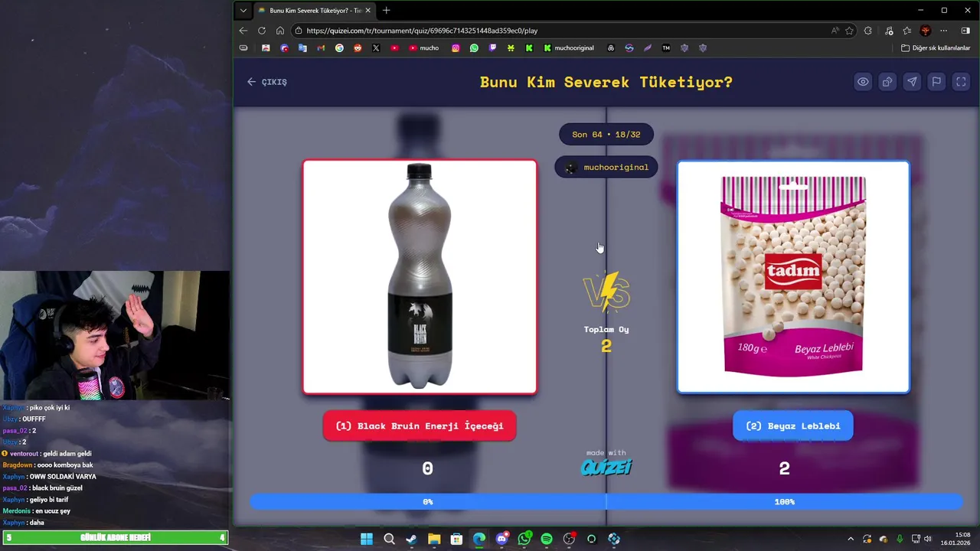This screenshot has height=551, width=980.
Task: Reload the page
Action: pos(262,31)
